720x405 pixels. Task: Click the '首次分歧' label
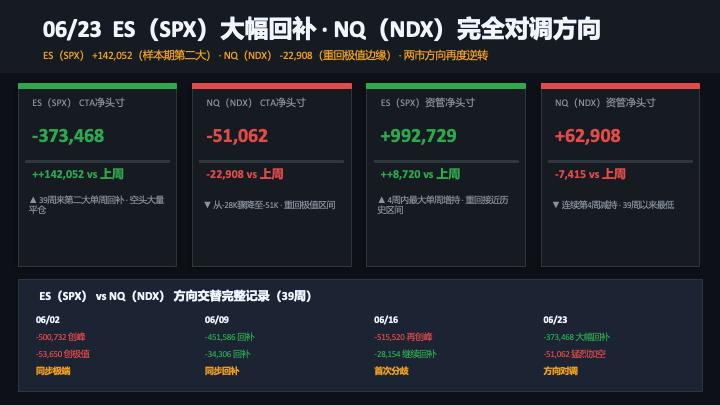coord(391,371)
